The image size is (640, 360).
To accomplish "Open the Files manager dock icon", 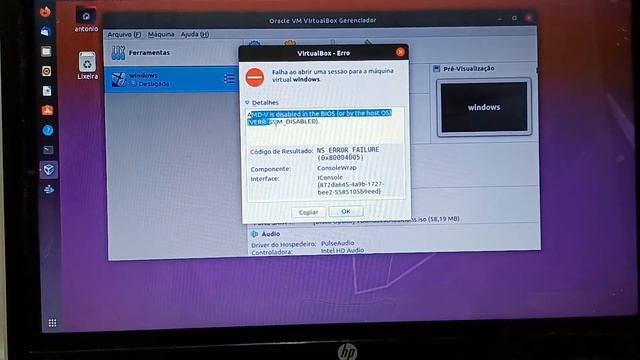I will tap(46, 51).
